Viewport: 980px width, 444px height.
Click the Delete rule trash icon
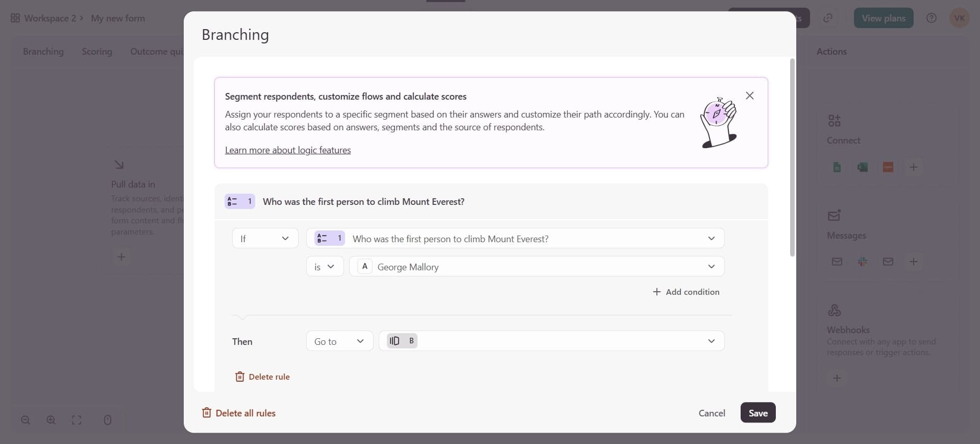239,377
